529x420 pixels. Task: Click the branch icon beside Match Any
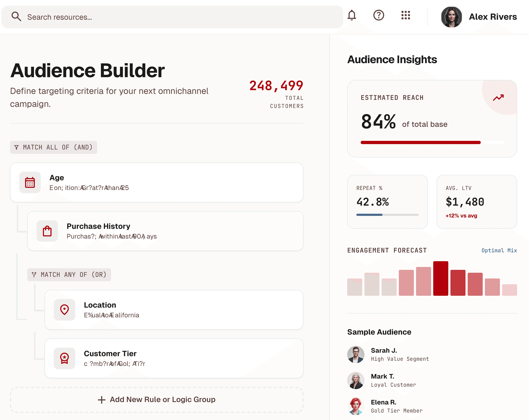coord(34,274)
